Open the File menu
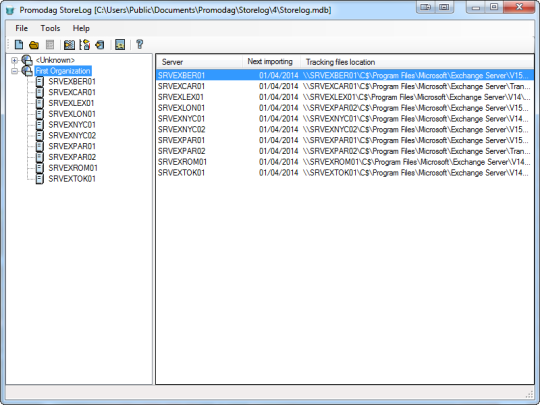 (21, 28)
